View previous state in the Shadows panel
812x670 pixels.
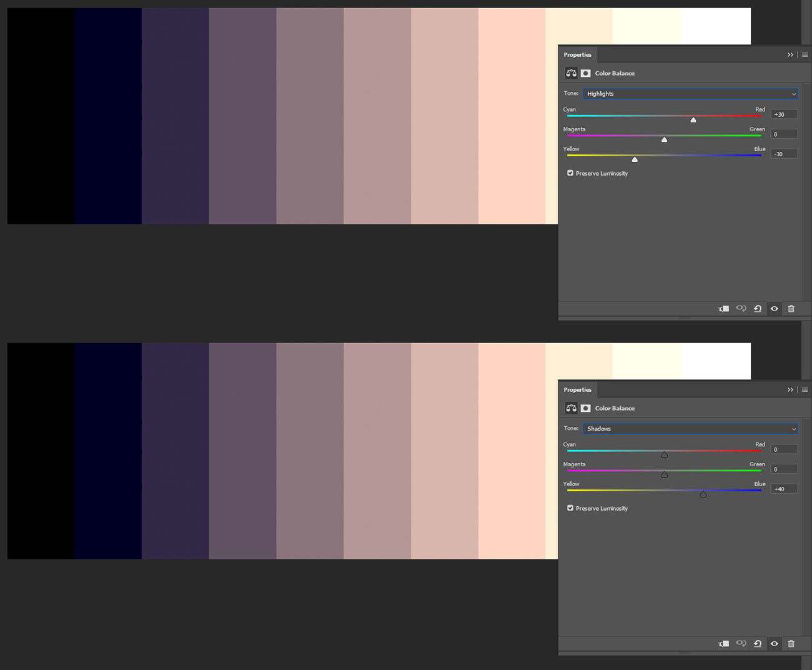741,644
